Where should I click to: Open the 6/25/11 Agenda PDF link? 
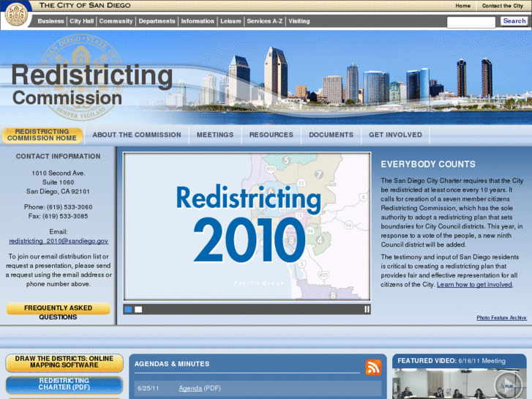[x=190, y=388]
